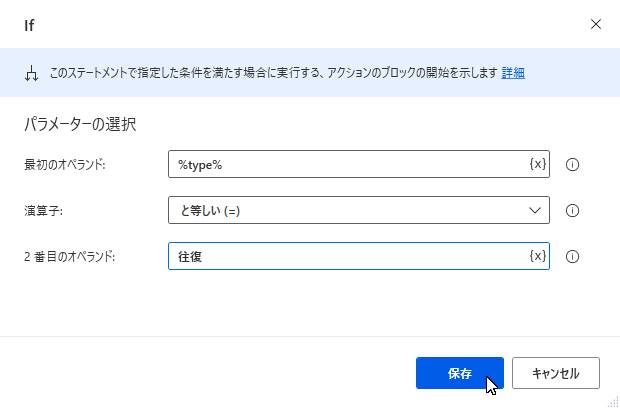Cancel the dialog with キャンセル button

[556, 373]
